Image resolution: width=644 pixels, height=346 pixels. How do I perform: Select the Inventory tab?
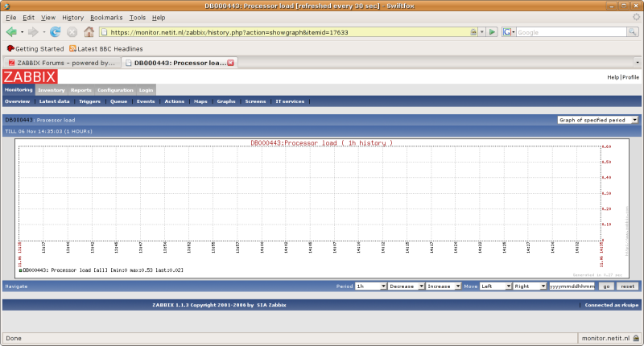pyautogui.click(x=52, y=90)
